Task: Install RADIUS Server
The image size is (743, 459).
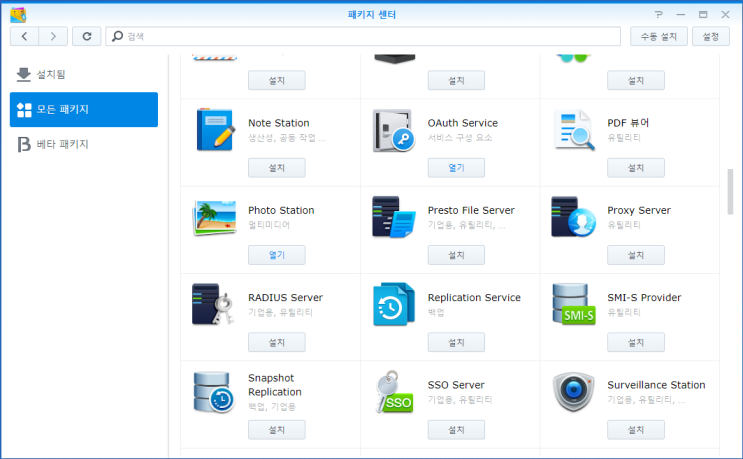Action: pyautogui.click(x=277, y=342)
